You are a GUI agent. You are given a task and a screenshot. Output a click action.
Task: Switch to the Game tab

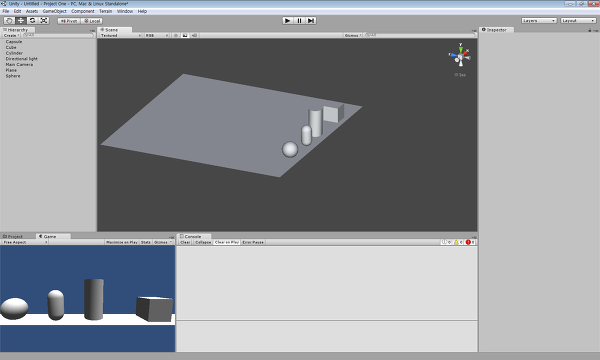(53, 236)
